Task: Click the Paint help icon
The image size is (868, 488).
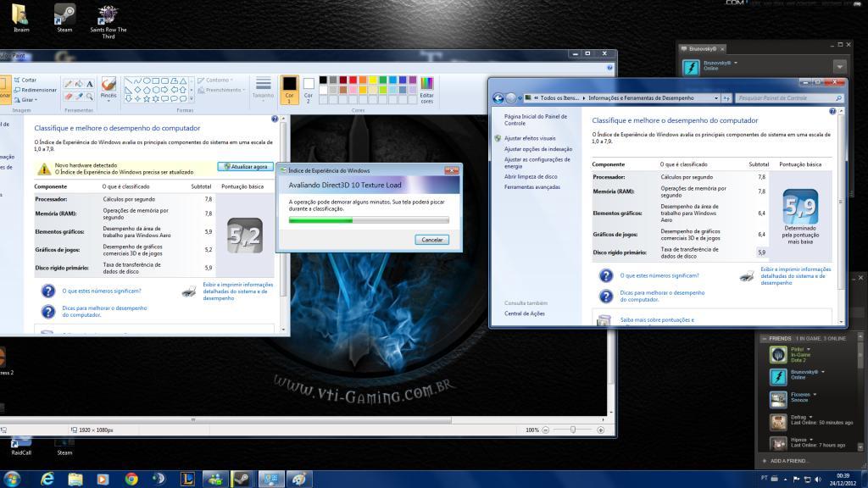Action: click(x=609, y=68)
